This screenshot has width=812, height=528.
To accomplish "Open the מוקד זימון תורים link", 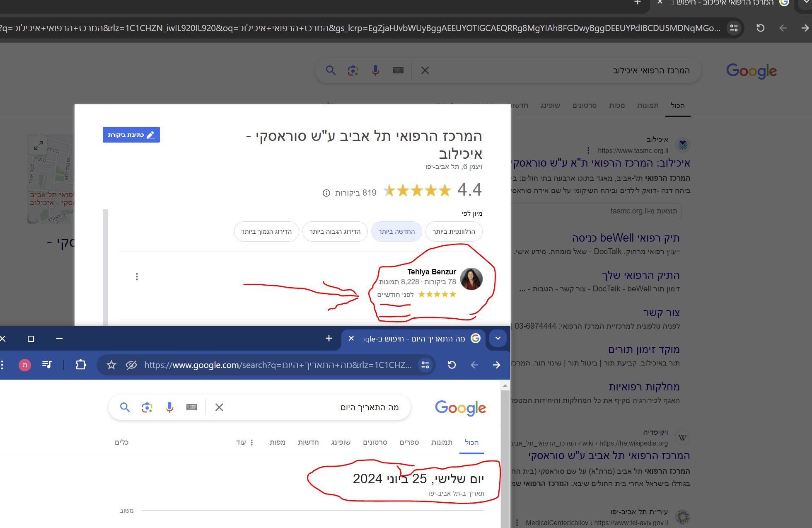I will pyautogui.click(x=644, y=349).
